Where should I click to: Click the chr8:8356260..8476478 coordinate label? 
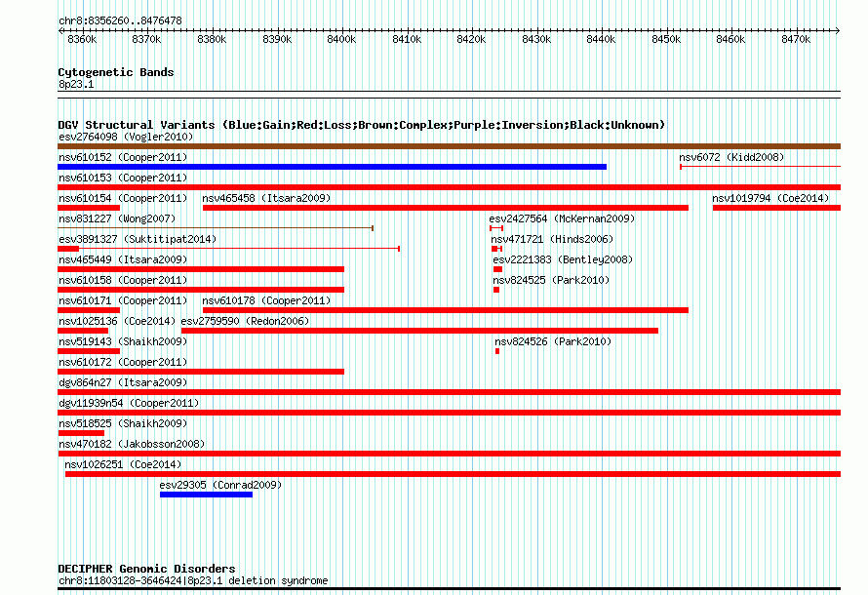pos(120,20)
